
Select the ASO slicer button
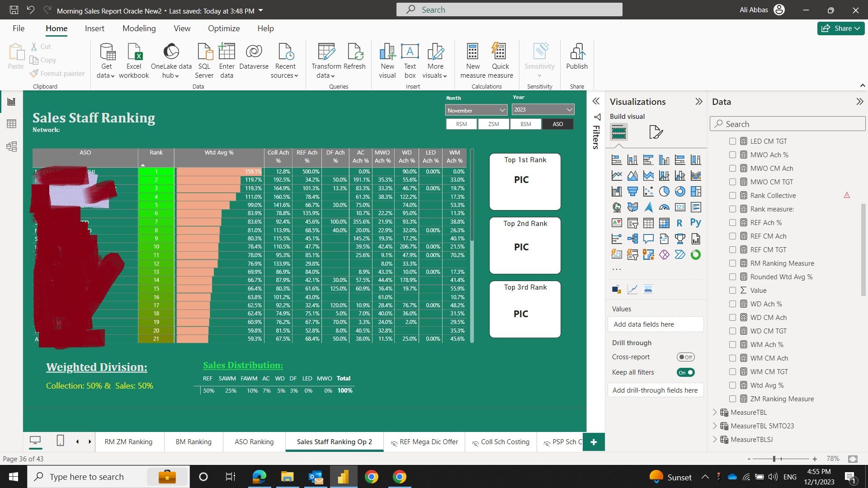tap(558, 124)
